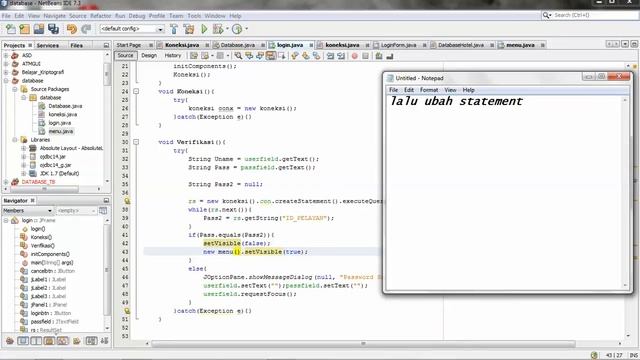
Task: Click the editor horizontal scrollbar
Action: (363, 344)
